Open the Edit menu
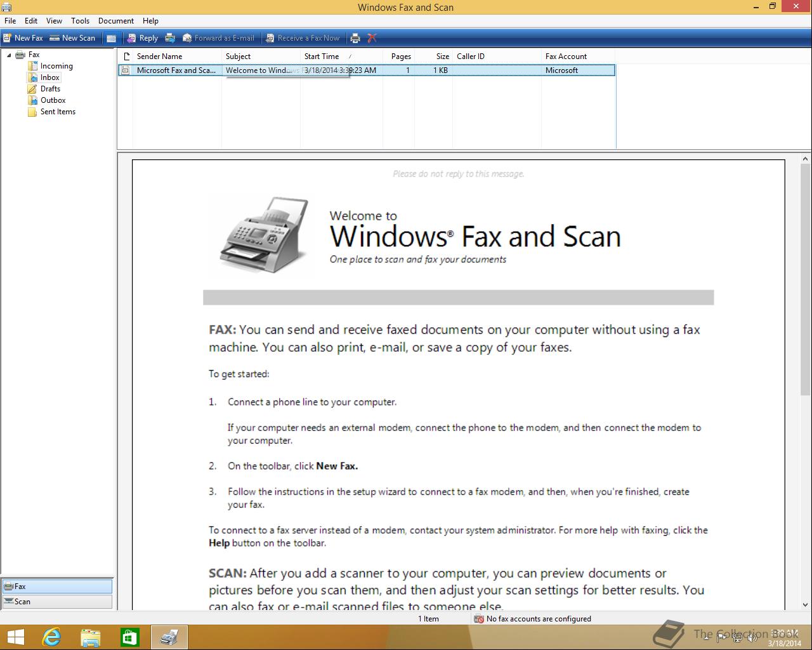The width and height of the screenshot is (812, 650). click(x=31, y=21)
